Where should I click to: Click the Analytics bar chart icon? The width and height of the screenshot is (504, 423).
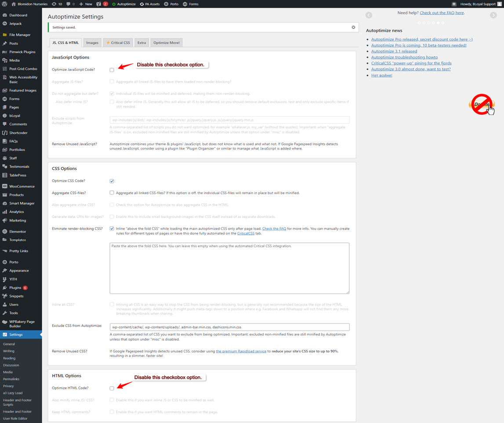4,211
